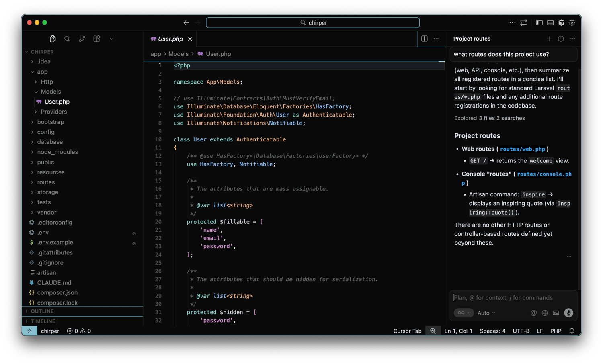This screenshot has height=364, width=603.
Task: Expand the routes folder
Action: point(82,182)
